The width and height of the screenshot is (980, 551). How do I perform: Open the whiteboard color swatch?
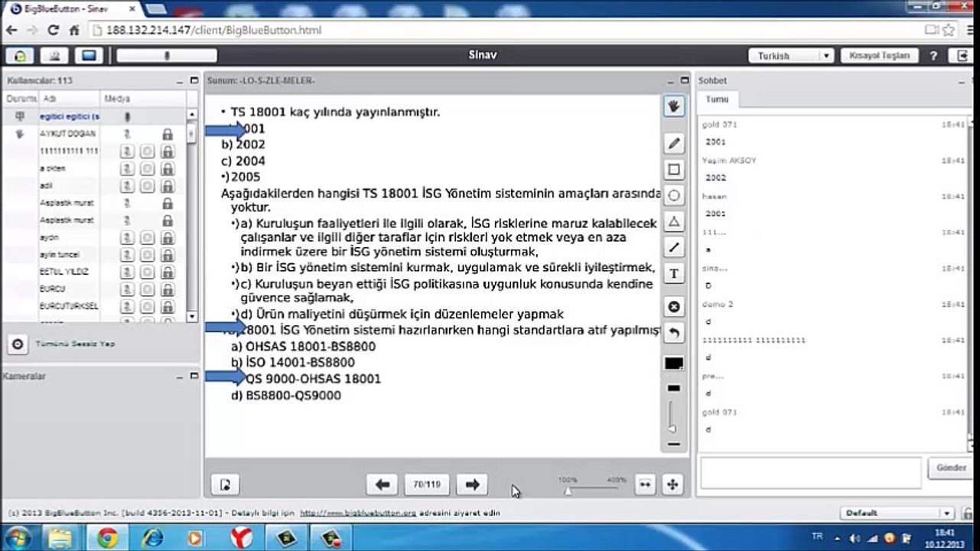point(673,364)
